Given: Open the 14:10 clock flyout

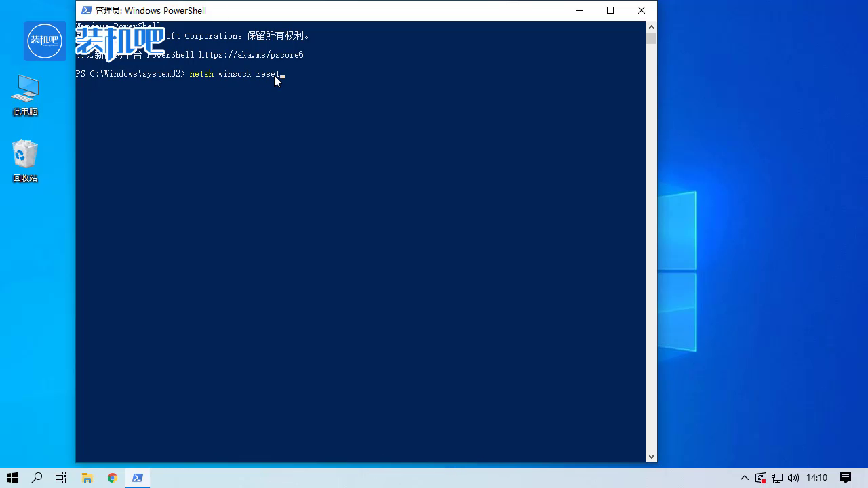Looking at the screenshot, I should [816, 478].
